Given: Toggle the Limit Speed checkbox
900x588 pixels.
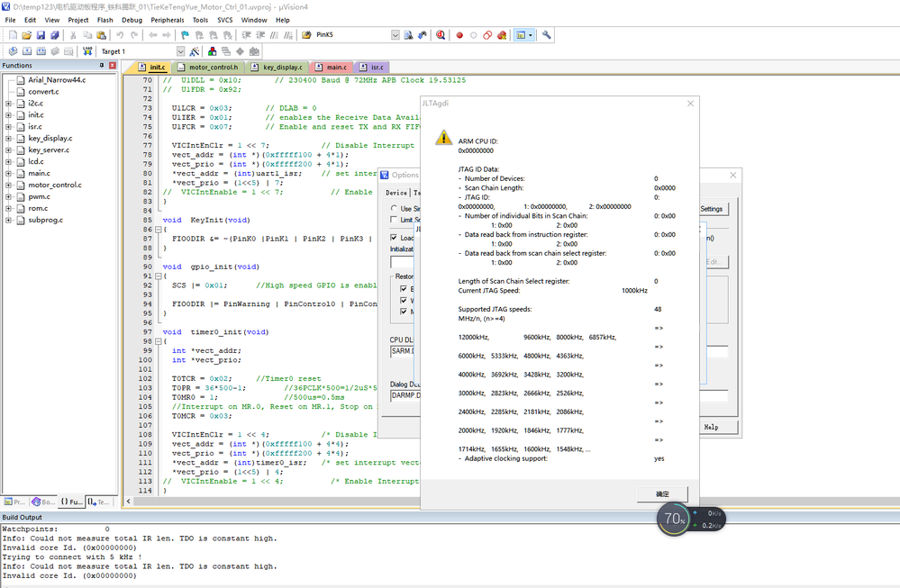Looking at the screenshot, I should pyautogui.click(x=395, y=220).
